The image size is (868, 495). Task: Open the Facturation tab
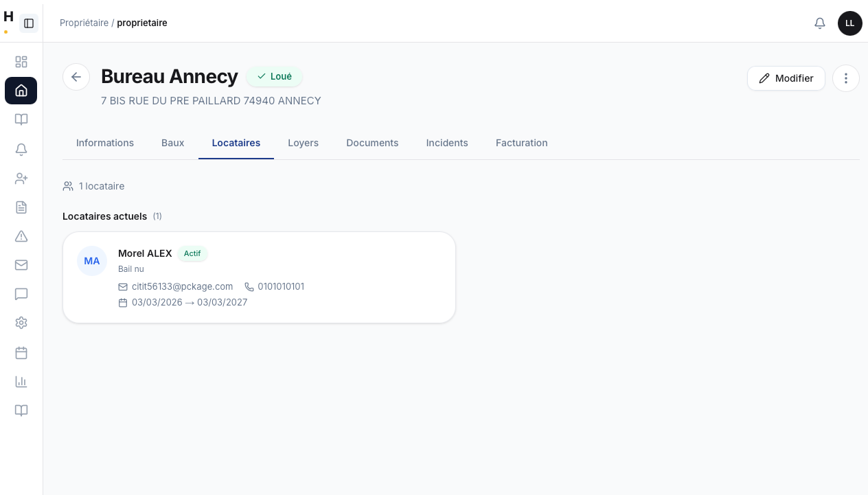click(521, 143)
